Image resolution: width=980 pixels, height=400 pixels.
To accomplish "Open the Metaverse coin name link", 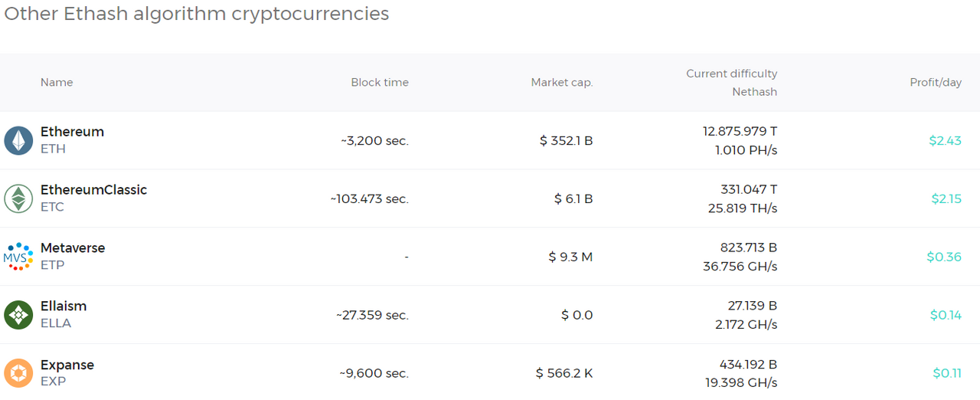I will point(73,248).
